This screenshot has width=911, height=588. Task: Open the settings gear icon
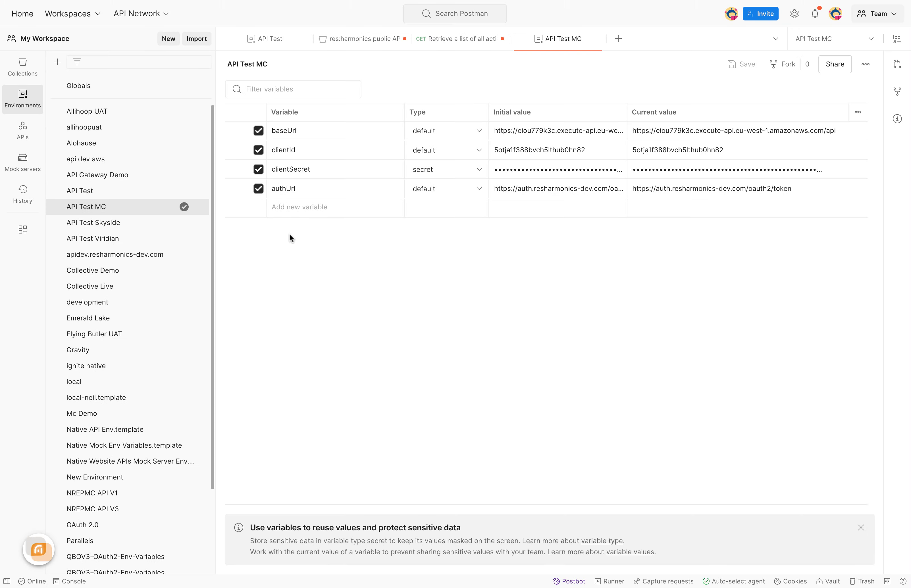click(794, 14)
